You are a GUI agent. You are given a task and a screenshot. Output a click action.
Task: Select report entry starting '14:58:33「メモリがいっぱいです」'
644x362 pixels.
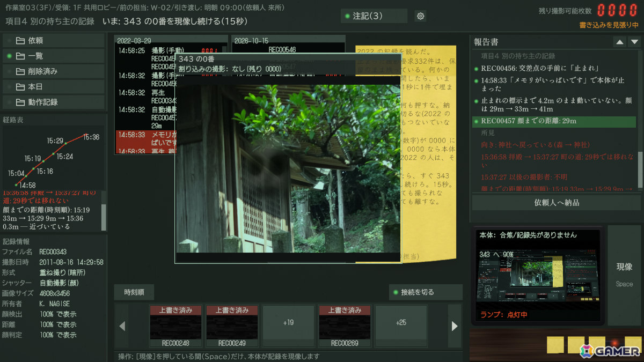point(554,84)
